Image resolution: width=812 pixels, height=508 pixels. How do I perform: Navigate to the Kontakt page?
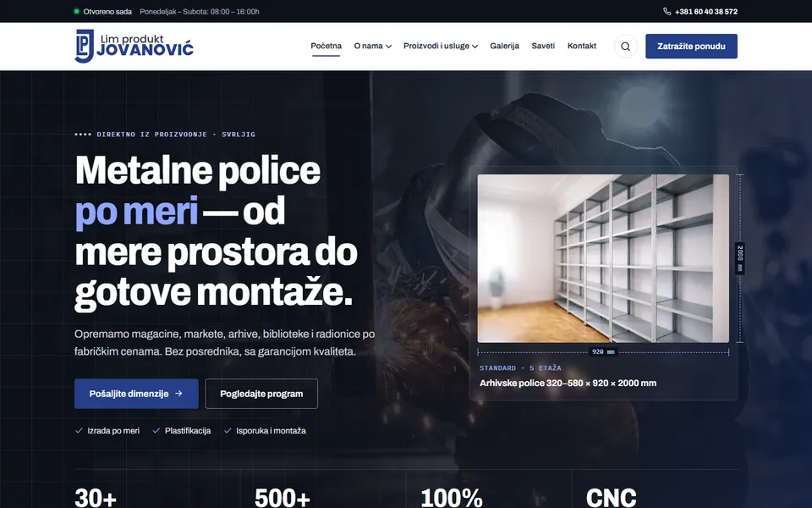[x=582, y=46]
